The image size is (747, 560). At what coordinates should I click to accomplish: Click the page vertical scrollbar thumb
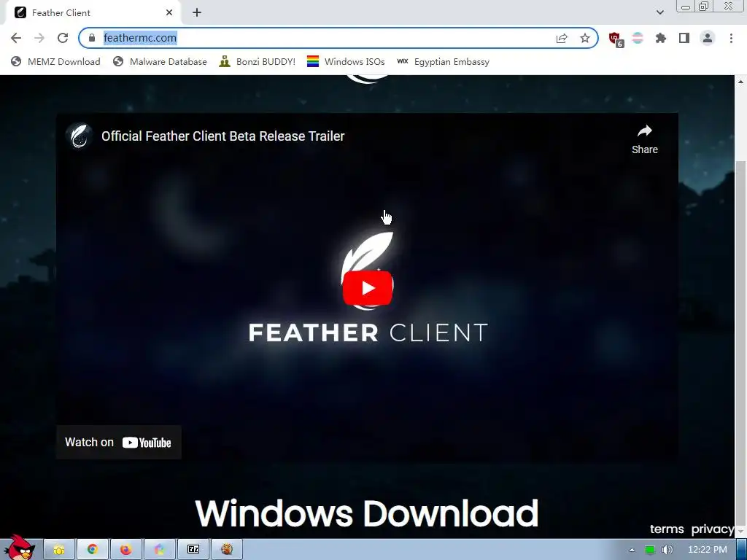[x=741, y=343]
